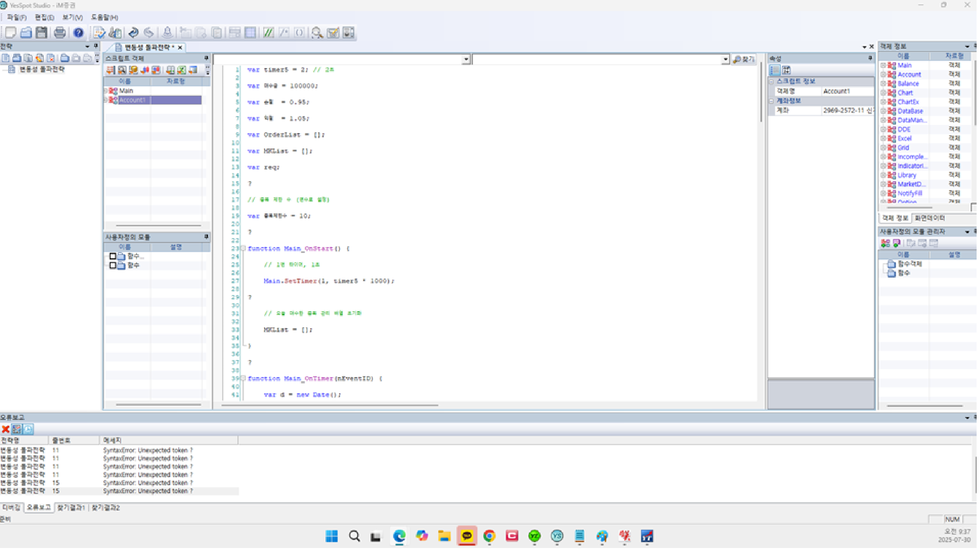Click the 찾기 find button
This screenshot has height=551, width=980.
(x=744, y=60)
